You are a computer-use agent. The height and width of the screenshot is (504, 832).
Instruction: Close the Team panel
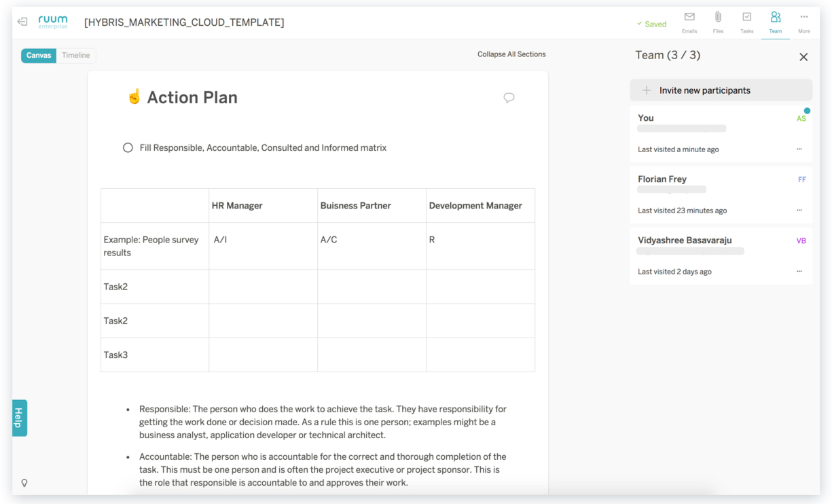(x=803, y=57)
